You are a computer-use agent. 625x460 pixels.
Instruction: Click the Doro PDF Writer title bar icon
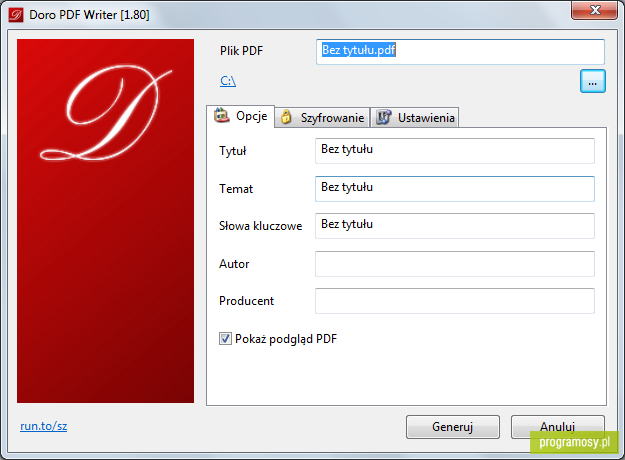point(16,15)
